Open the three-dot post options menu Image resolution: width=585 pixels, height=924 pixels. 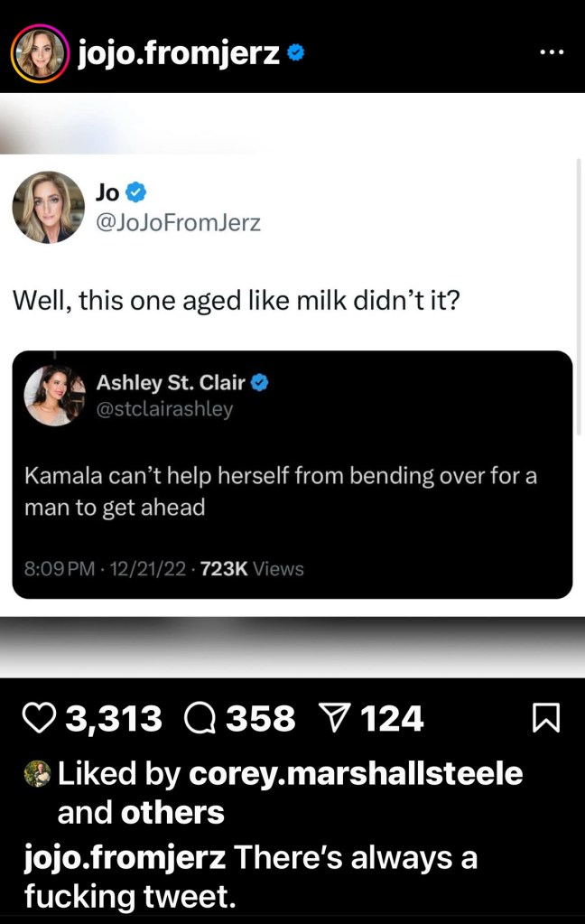(x=550, y=51)
